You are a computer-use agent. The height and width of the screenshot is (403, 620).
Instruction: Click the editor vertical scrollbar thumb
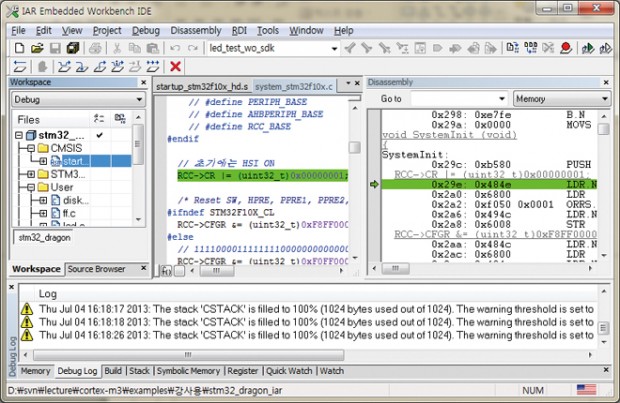pos(355,148)
